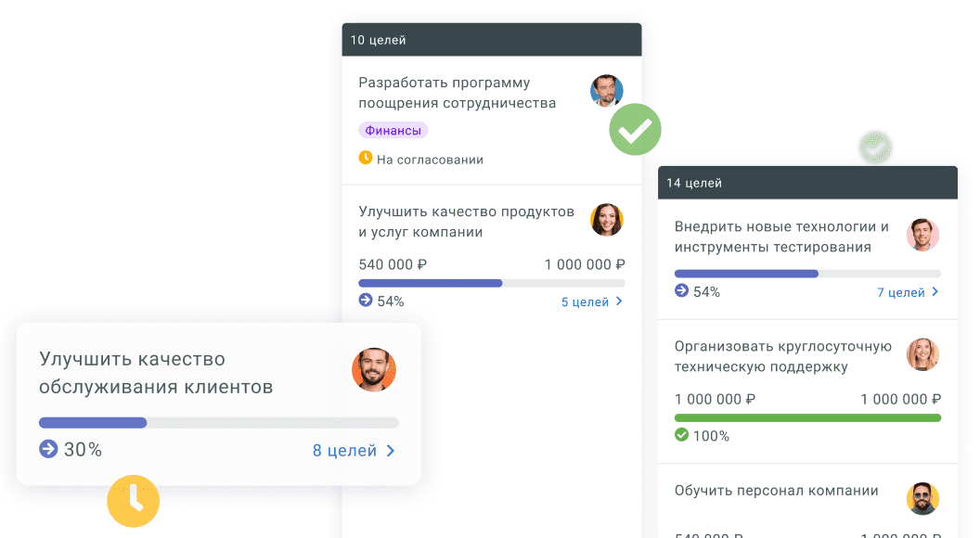Image resolution: width=980 pixels, height=538 pixels.
Task: Open the goal Организовать круглосуточную техническую поддержку
Action: point(783,356)
